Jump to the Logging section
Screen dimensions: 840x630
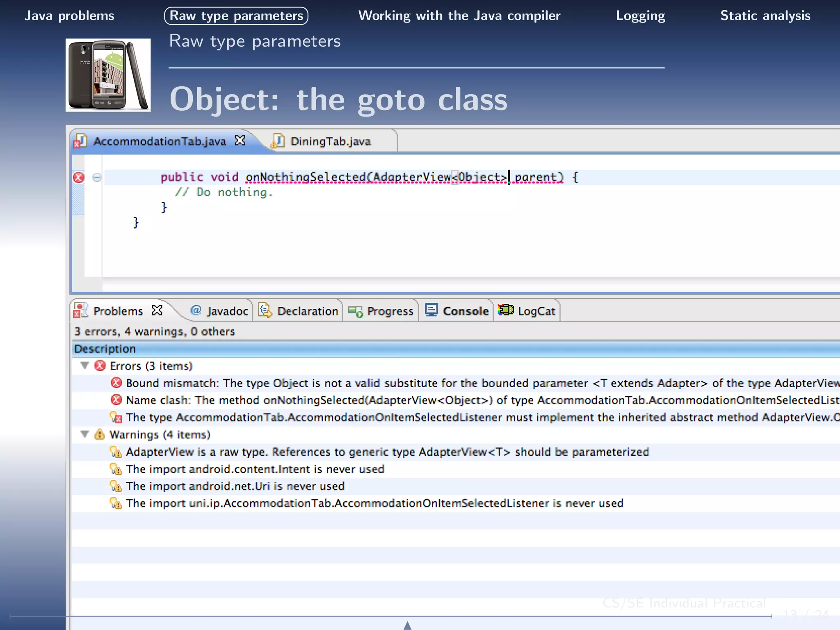pos(641,16)
